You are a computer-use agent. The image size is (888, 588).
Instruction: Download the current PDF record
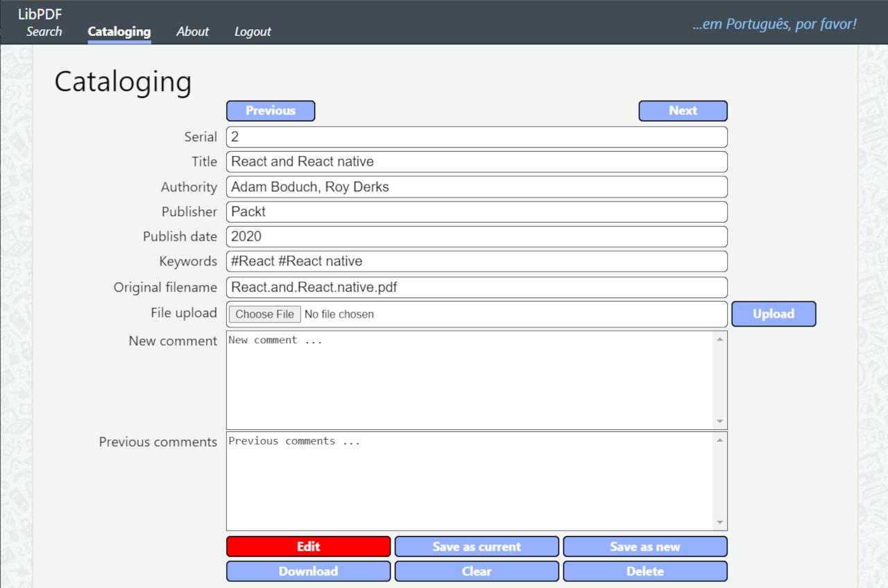coord(308,571)
